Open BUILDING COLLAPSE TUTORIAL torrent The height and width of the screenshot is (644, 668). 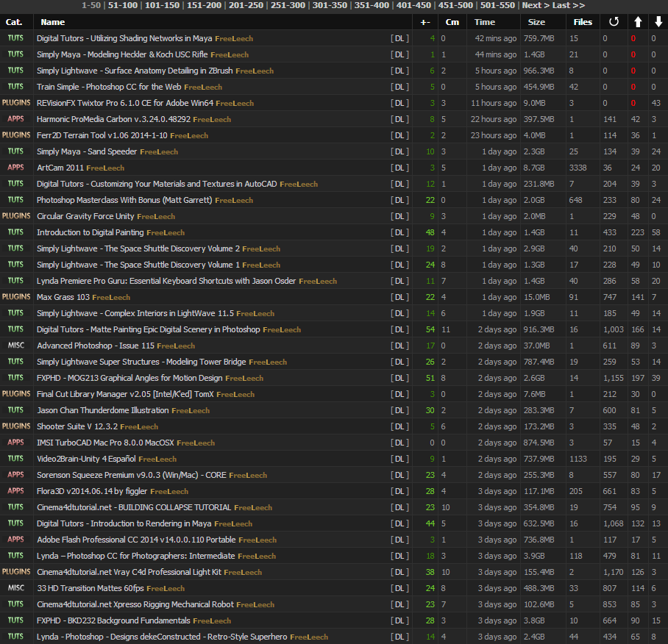(134, 507)
